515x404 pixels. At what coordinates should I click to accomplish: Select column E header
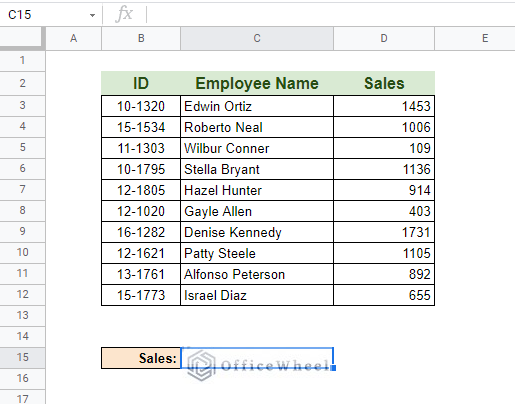475,38
